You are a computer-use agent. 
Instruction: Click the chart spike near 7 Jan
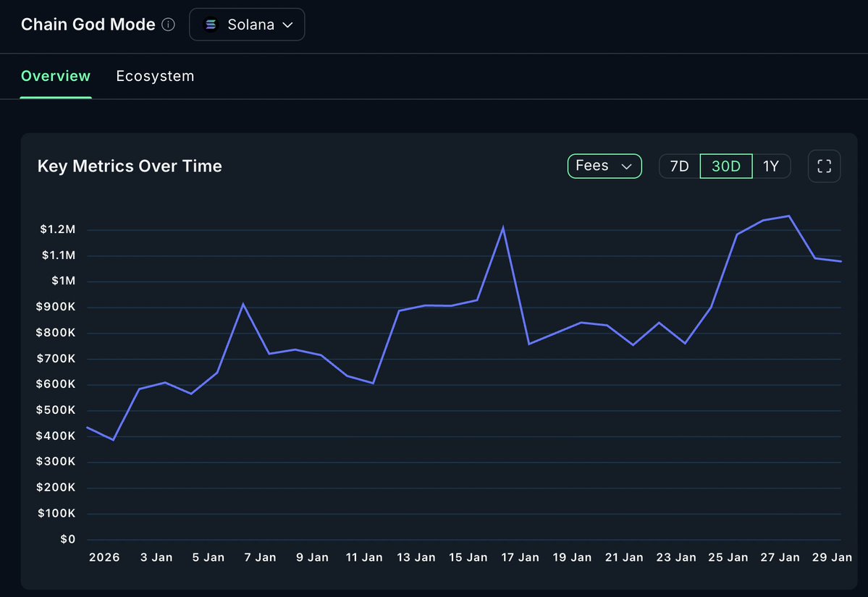(x=243, y=304)
